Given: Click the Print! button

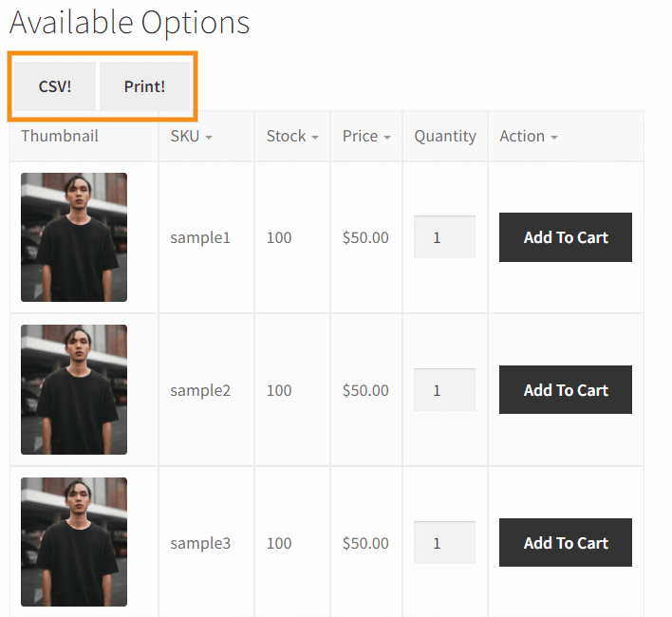Looking at the screenshot, I should [x=144, y=86].
